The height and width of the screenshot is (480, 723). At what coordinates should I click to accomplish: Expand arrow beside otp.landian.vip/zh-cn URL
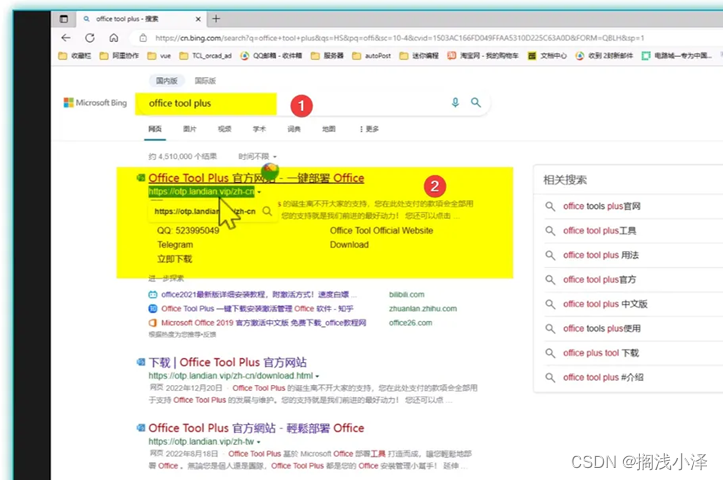(259, 192)
